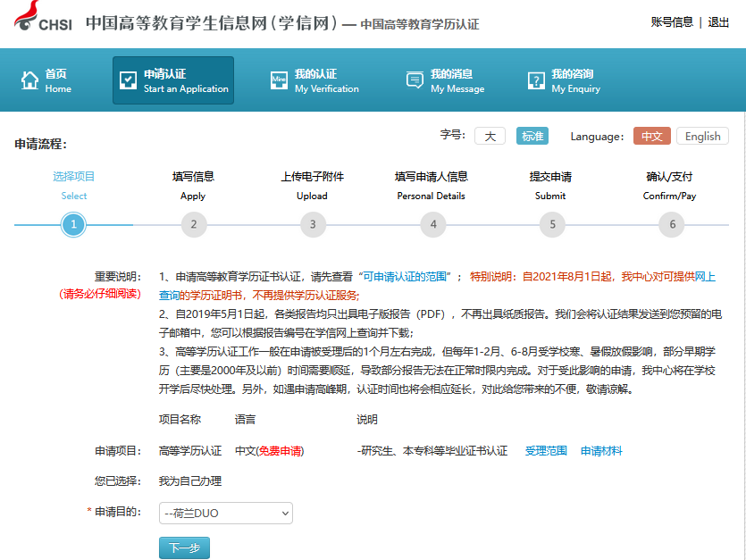The height and width of the screenshot is (560, 746).
Task: Click the 提交申请 Submit step label
Action: click(x=550, y=186)
